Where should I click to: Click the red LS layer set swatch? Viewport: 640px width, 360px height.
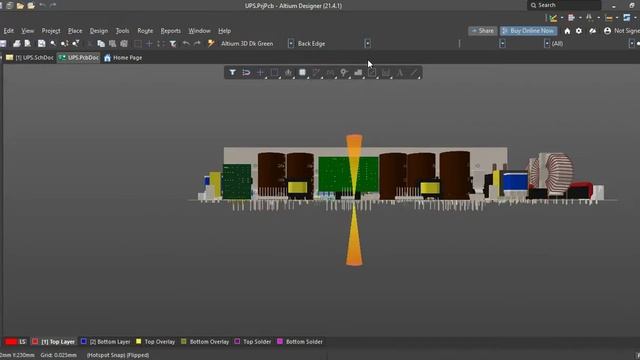(x=11, y=342)
